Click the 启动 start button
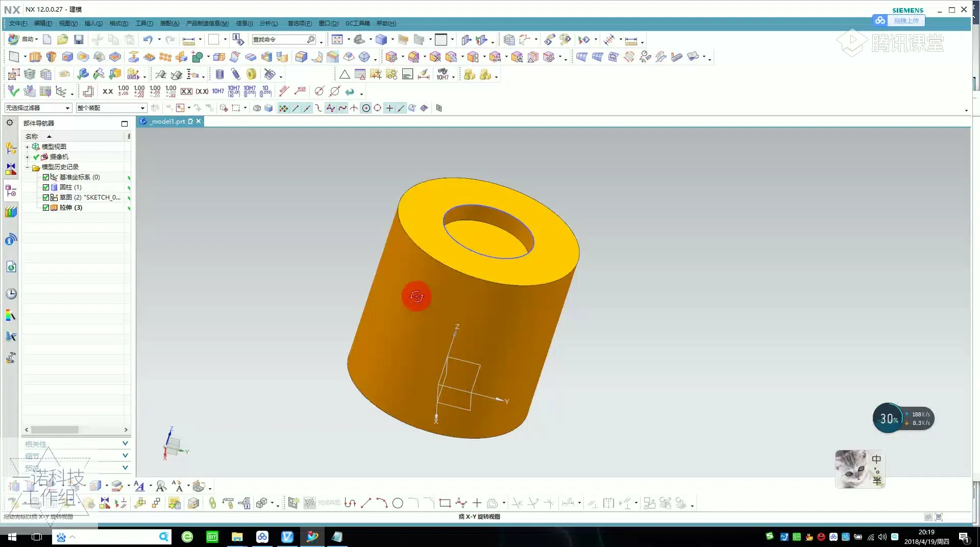The height and width of the screenshot is (547, 980). coord(24,39)
